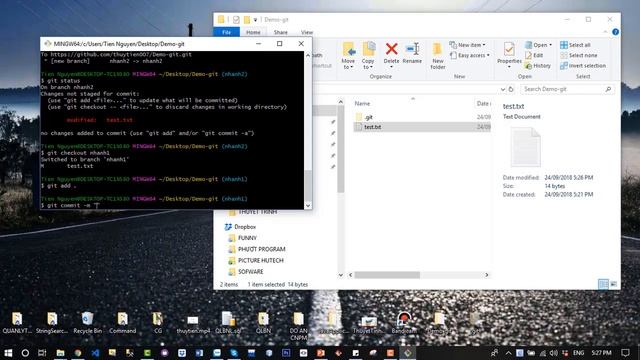Select THUYET TRINH folder in navigation pane

tap(257, 212)
